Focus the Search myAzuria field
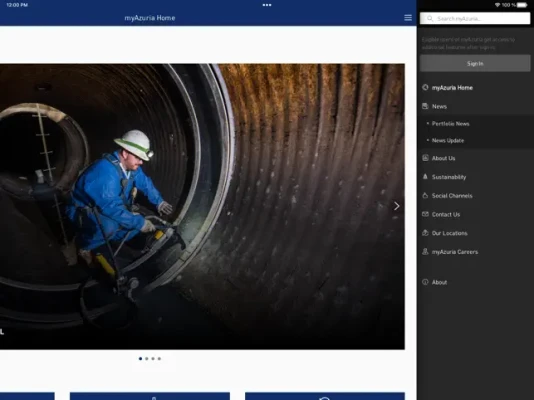This screenshot has height=400, width=534. point(475,18)
